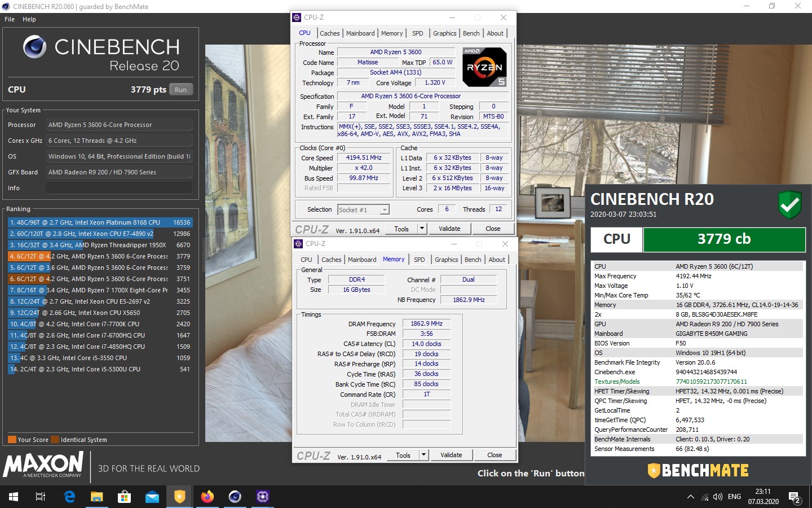Open the taskbar clock showing 23:11

click(x=763, y=497)
